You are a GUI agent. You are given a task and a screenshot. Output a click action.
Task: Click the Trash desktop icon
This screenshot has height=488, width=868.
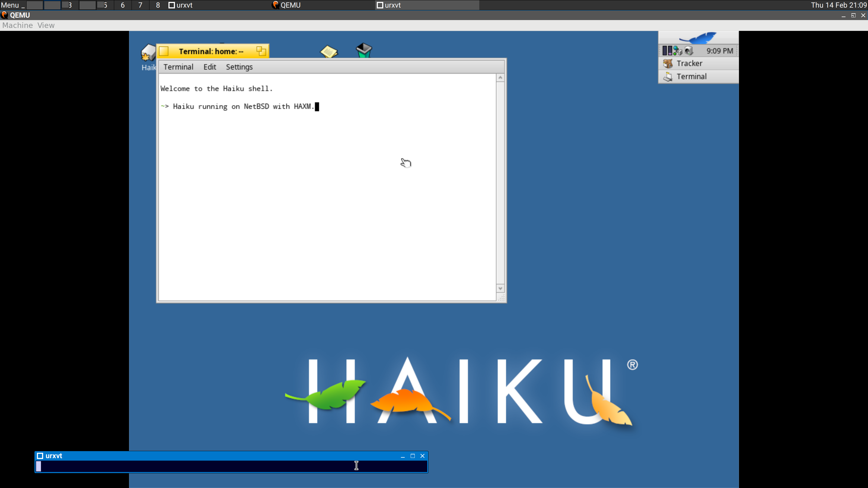tap(364, 50)
